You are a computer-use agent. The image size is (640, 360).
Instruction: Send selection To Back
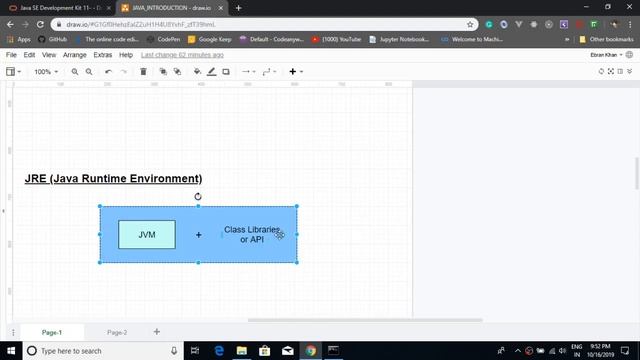[177, 72]
